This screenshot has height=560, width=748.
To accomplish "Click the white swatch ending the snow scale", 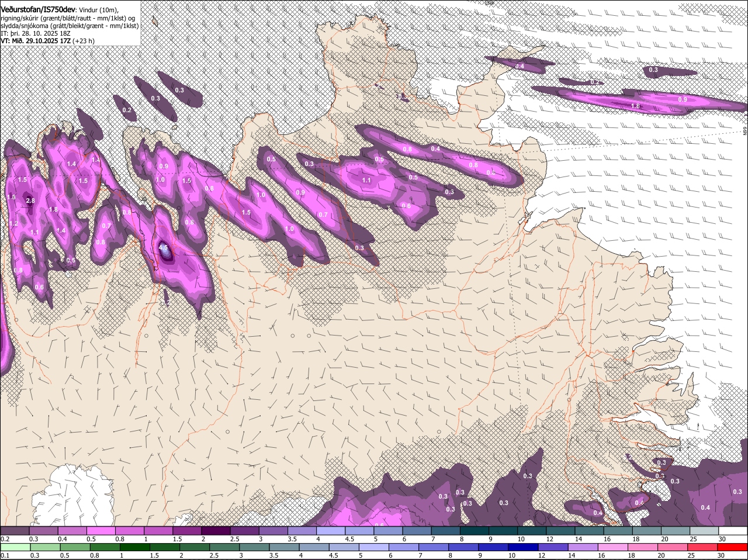I will [733, 531].
